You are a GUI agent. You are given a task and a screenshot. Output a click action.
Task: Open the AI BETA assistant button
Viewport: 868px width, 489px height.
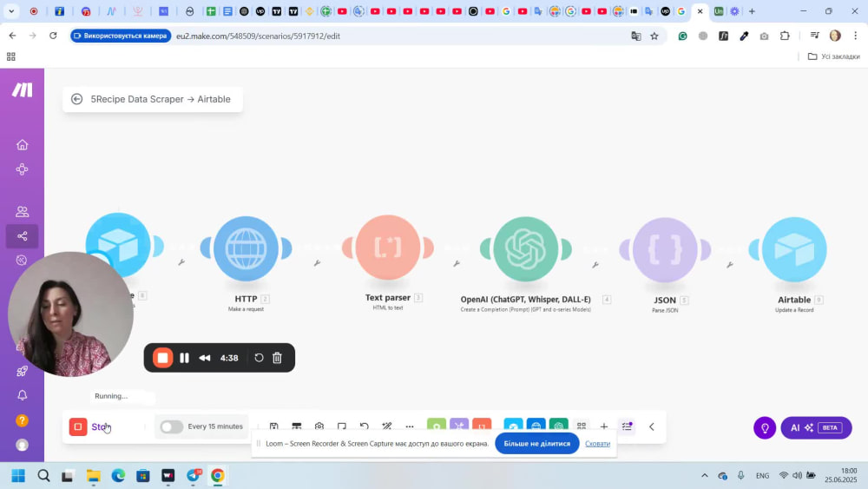[816, 427]
